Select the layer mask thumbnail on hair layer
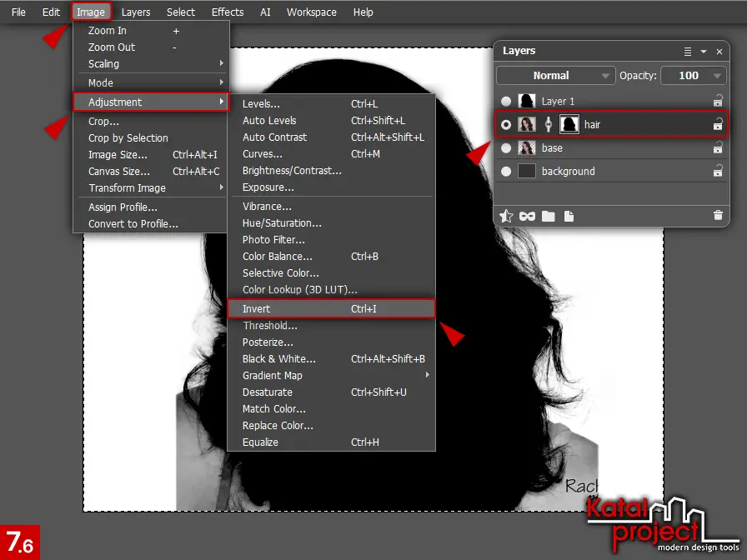The height and width of the screenshot is (560, 747). coord(570,124)
